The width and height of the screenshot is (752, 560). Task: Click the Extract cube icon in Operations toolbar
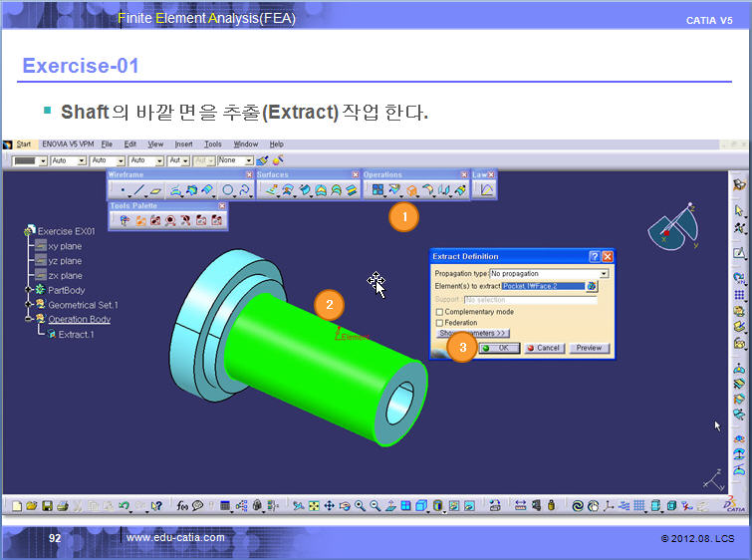[x=411, y=191]
